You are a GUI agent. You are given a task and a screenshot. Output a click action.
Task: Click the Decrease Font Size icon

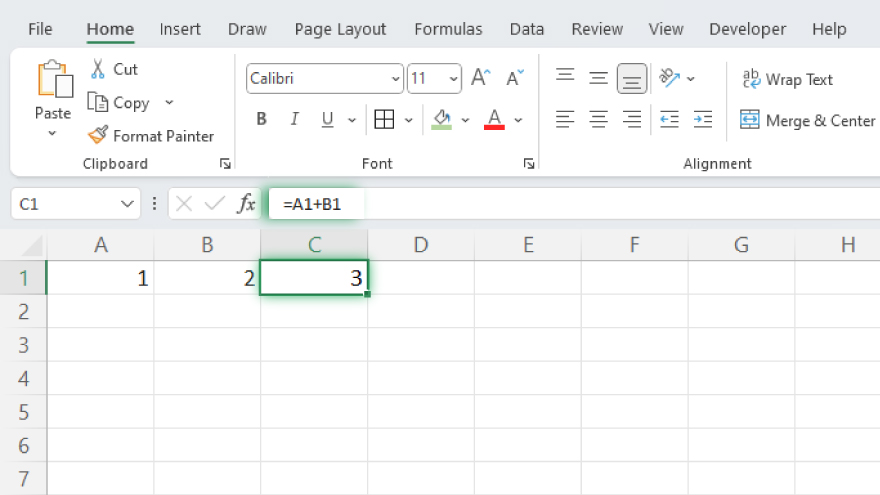[514, 78]
